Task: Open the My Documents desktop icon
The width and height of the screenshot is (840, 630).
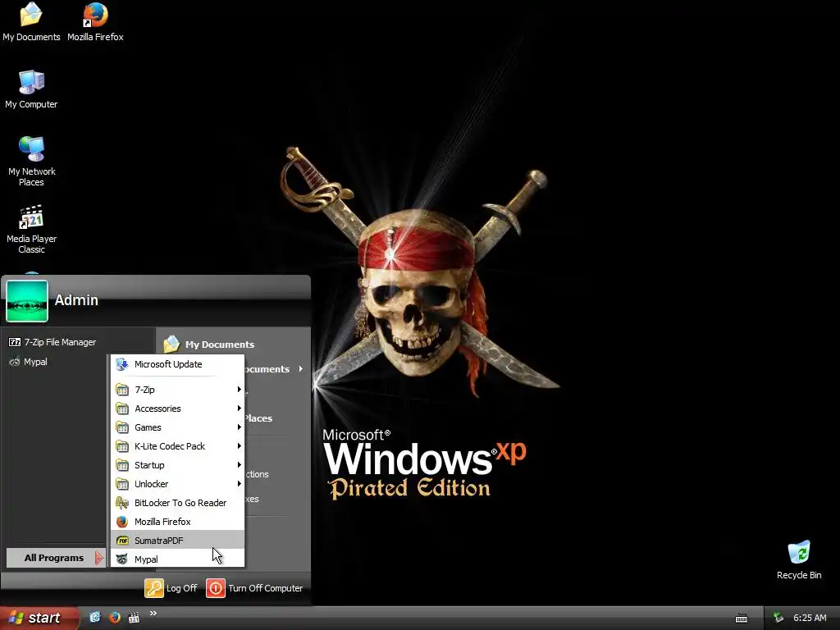Action: [x=31, y=22]
